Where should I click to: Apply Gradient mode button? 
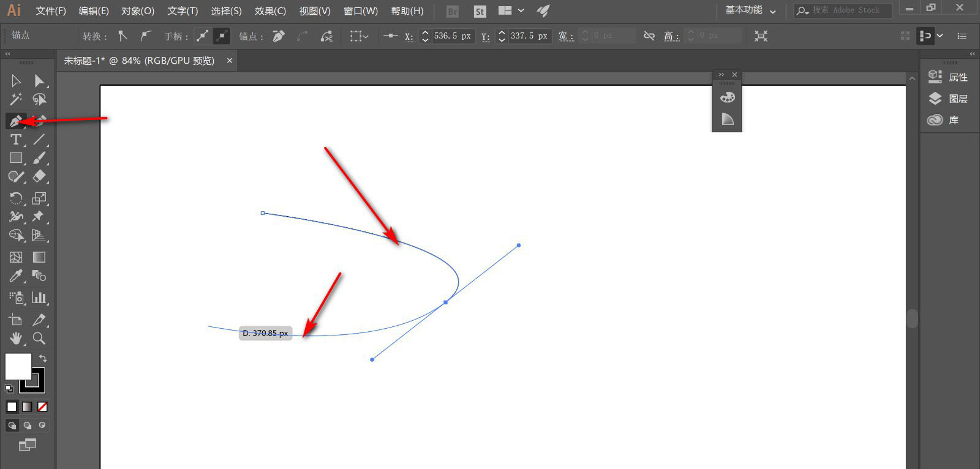point(27,407)
